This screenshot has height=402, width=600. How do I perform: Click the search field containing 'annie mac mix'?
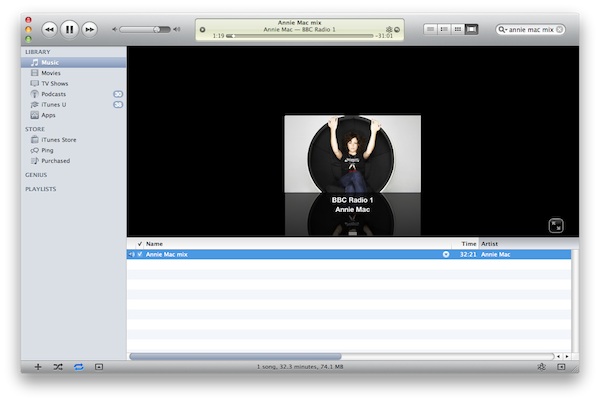point(531,29)
